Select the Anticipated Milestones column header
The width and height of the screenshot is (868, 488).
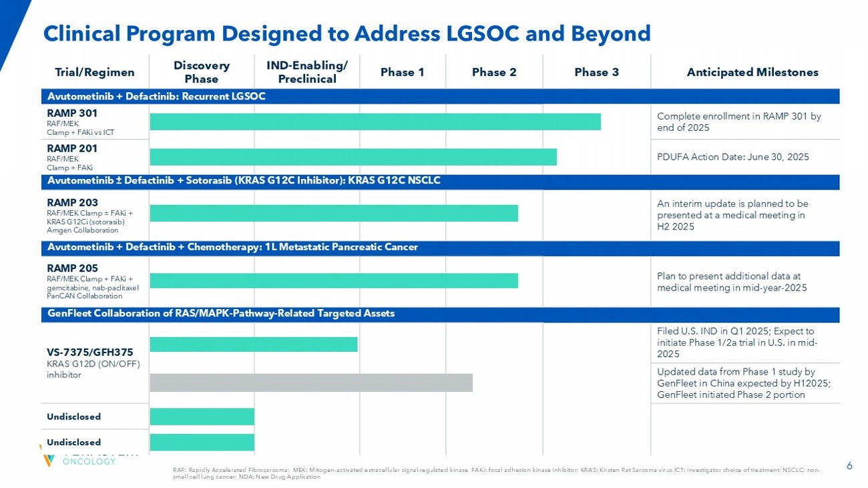pyautogui.click(x=752, y=72)
